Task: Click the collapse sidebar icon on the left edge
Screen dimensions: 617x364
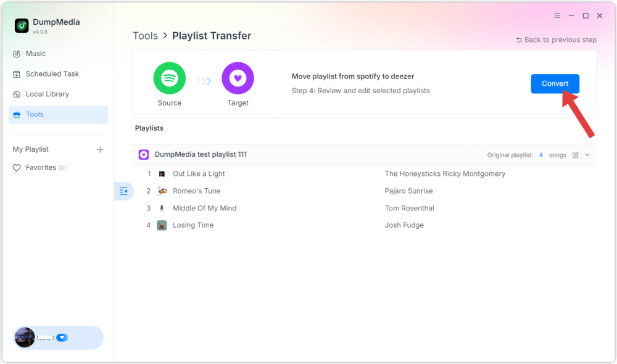Action: click(123, 191)
